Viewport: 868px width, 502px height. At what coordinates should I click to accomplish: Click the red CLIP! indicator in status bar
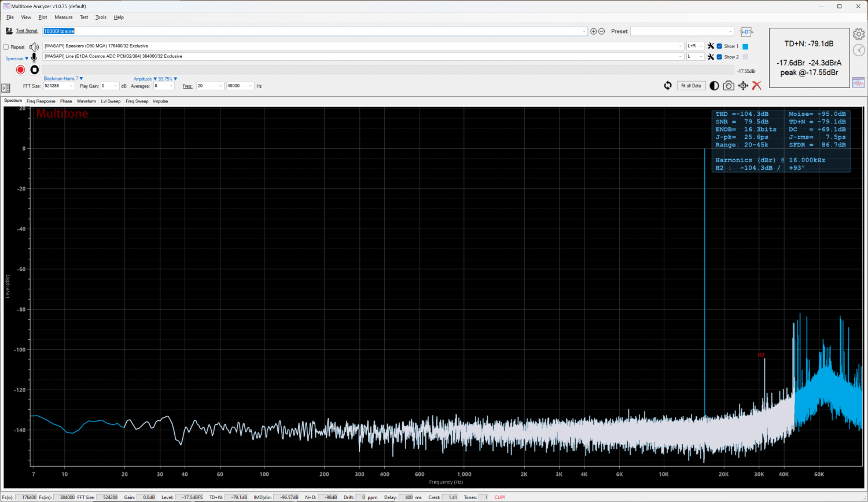pos(500,497)
